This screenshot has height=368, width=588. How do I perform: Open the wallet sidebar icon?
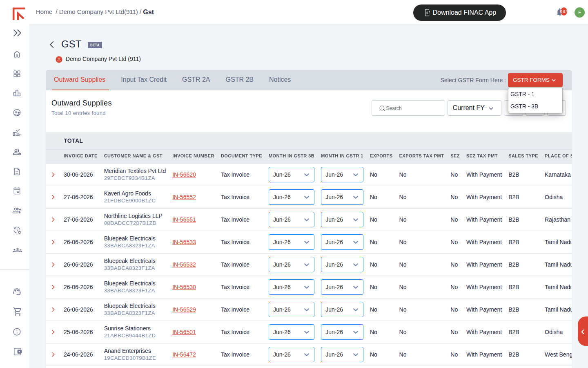pos(18,352)
